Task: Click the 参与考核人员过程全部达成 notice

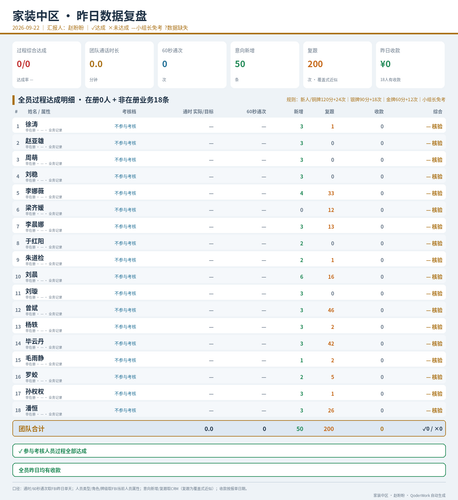Action: [229, 451]
